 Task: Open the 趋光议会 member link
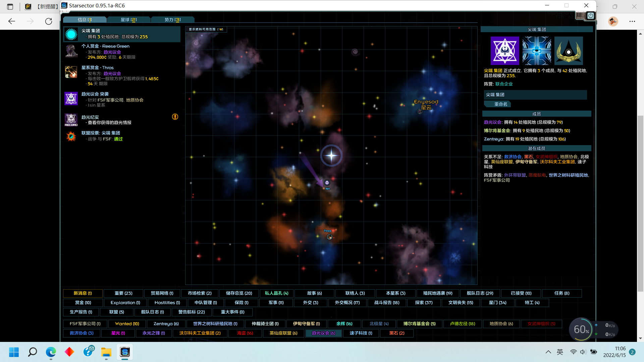[x=492, y=122]
